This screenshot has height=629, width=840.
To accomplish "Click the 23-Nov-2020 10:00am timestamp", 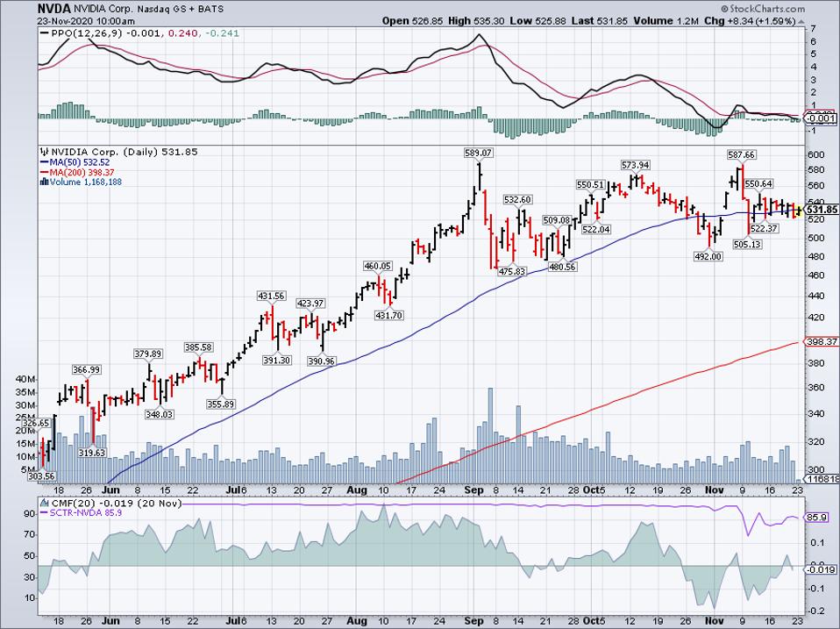I will [x=86, y=21].
